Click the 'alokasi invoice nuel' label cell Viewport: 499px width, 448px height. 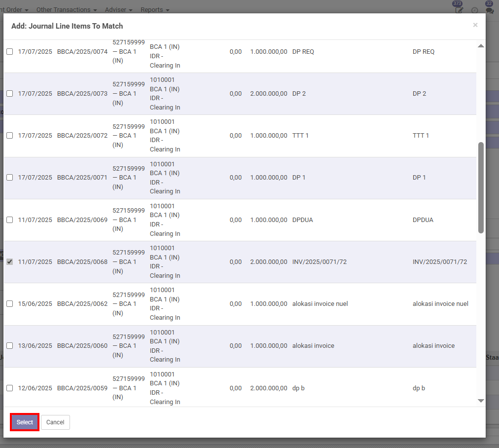click(x=320, y=304)
